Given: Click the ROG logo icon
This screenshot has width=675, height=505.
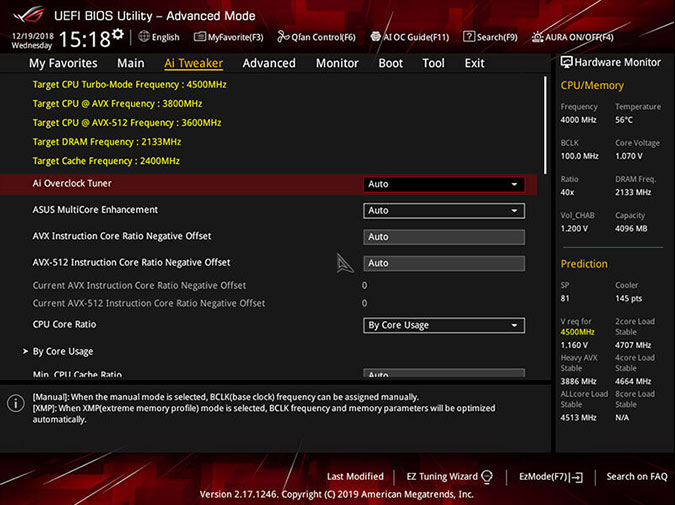Looking at the screenshot, I should [28, 15].
